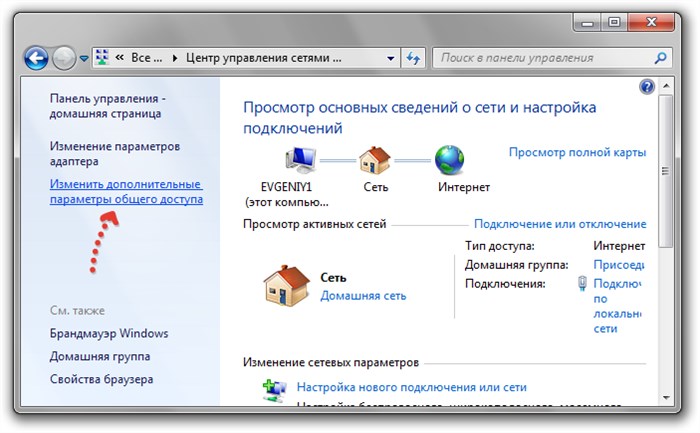The width and height of the screenshot is (700, 433).
Task: Click 'Присоеди...' homegroup link
Action: point(619,265)
